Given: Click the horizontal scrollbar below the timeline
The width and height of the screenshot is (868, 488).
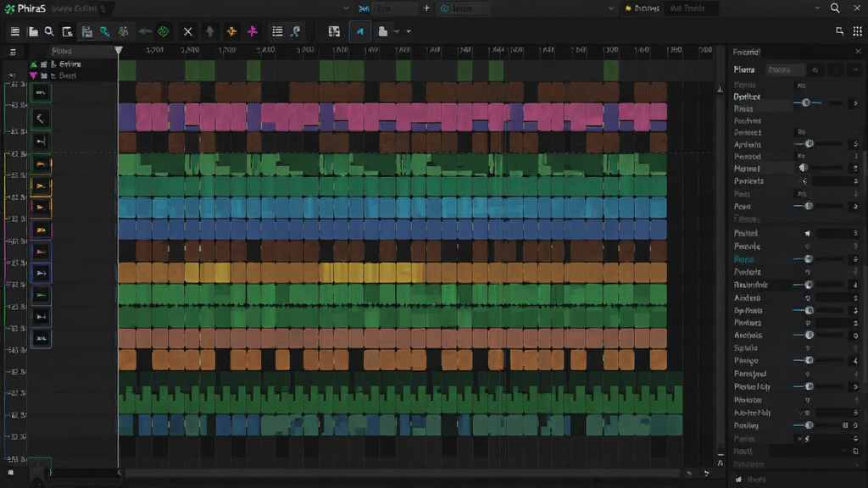Looking at the screenshot, I should tap(403, 473).
